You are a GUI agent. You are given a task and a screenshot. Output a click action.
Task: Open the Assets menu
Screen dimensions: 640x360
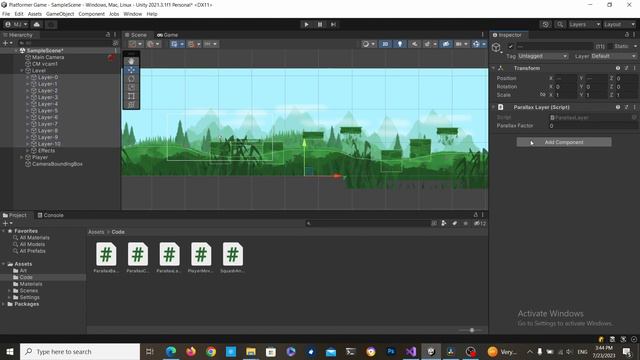(35, 14)
